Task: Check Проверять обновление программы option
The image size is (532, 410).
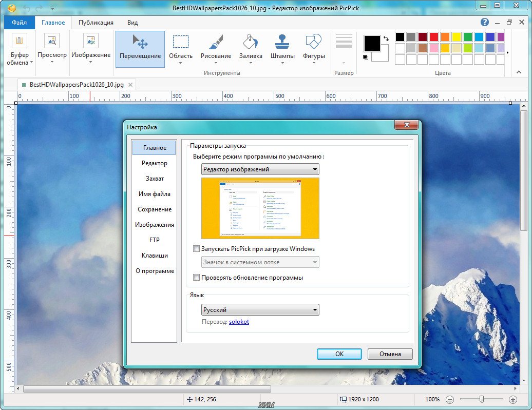Action: 196,278
